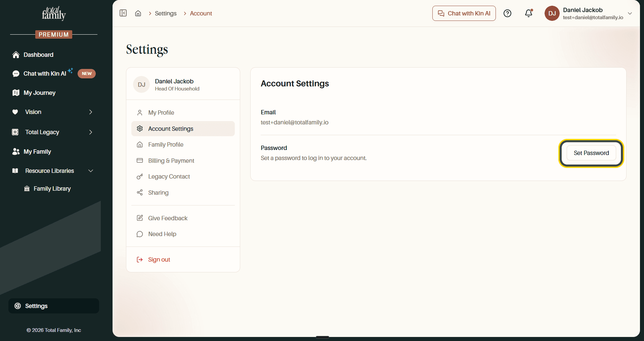Image resolution: width=644 pixels, height=341 pixels.
Task: Click the Account Settings heading
Action: 295,83
